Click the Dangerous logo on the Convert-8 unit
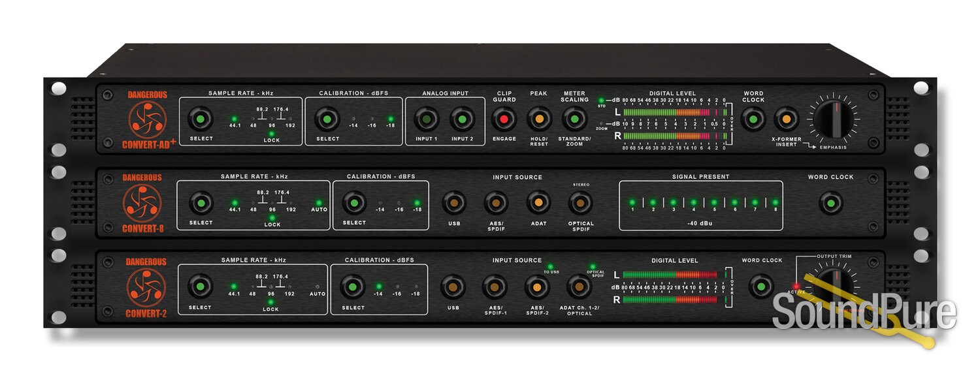The image size is (980, 372). tap(143, 203)
